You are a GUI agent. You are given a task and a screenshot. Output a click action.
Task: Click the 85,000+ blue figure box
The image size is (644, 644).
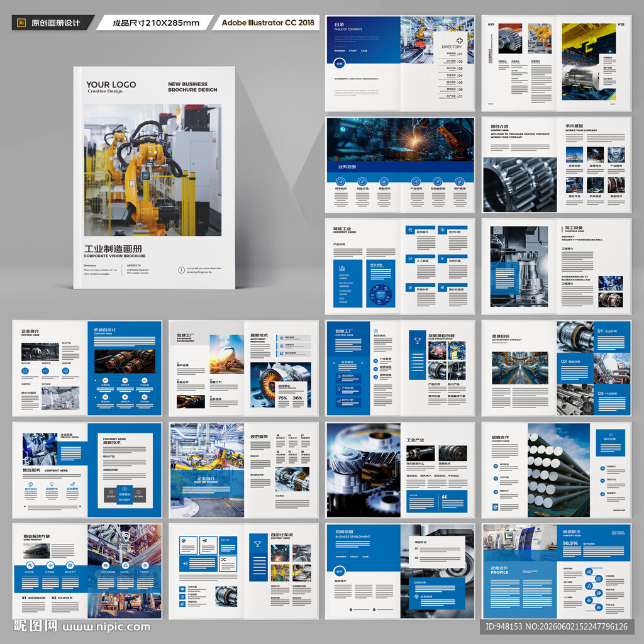pyautogui.click(x=125, y=495)
